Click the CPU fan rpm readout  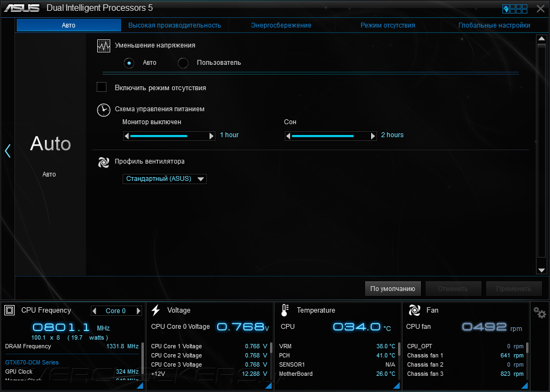[x=492, y=327]
